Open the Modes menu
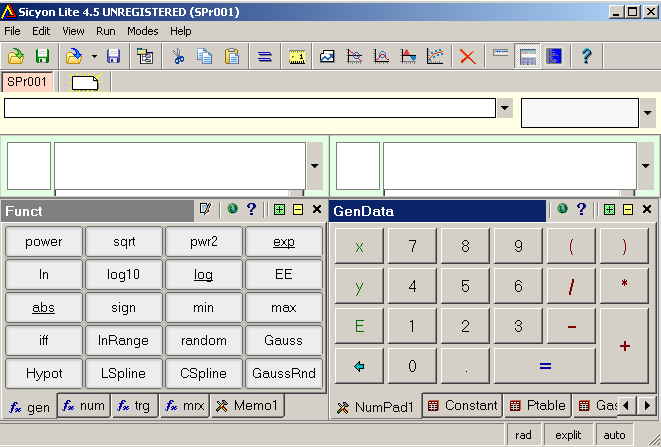 click(143, 31)
